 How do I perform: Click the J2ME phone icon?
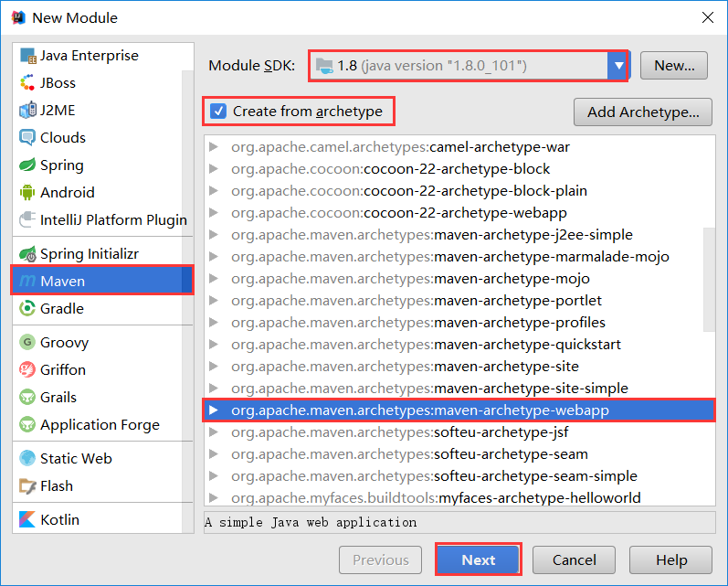[27, 110]
